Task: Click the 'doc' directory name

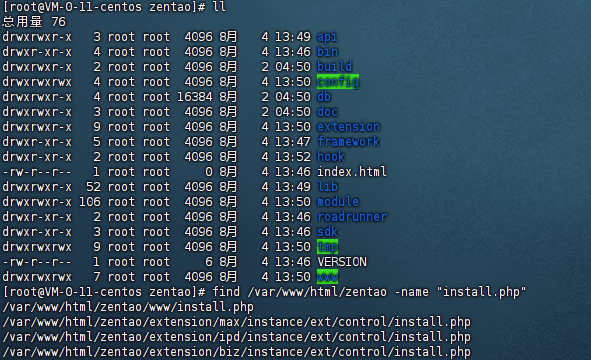Action: (327, 112)
